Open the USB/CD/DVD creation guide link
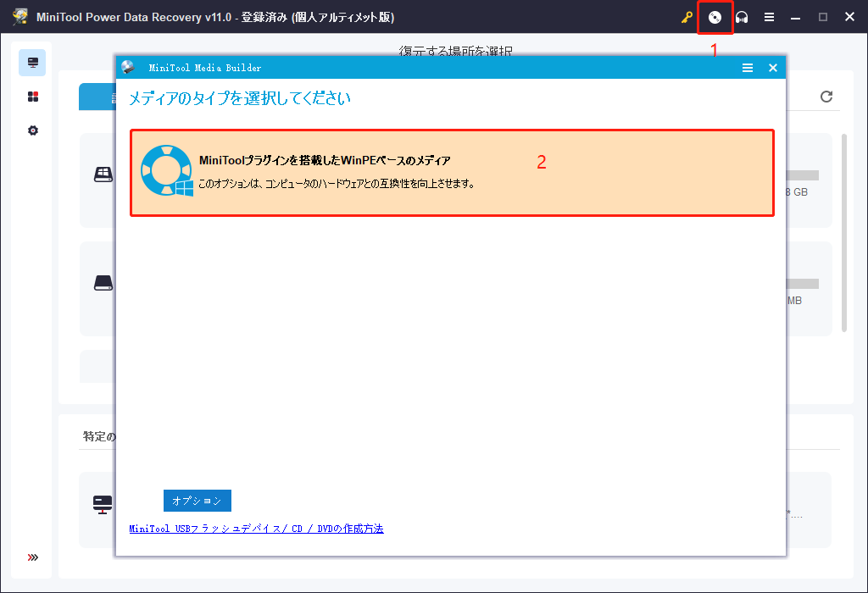Viewport: 868px width, 593px height. pos(255,528)
